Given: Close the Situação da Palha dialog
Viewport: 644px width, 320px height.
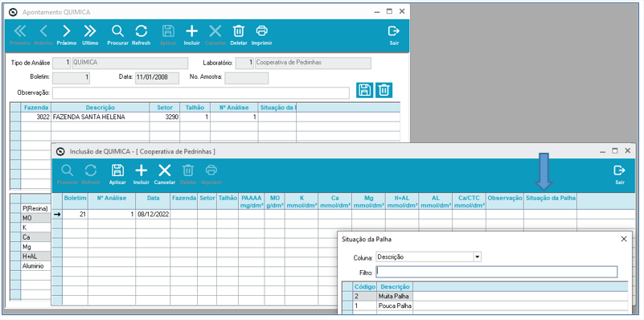Looking at the screenshot, I should click(x=623, y=239).
